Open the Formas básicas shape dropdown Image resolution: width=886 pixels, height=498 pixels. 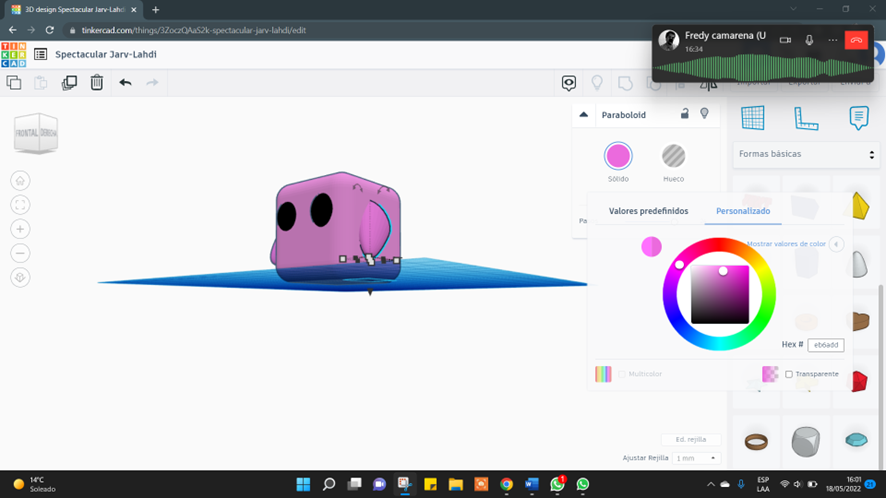point(806,154)
